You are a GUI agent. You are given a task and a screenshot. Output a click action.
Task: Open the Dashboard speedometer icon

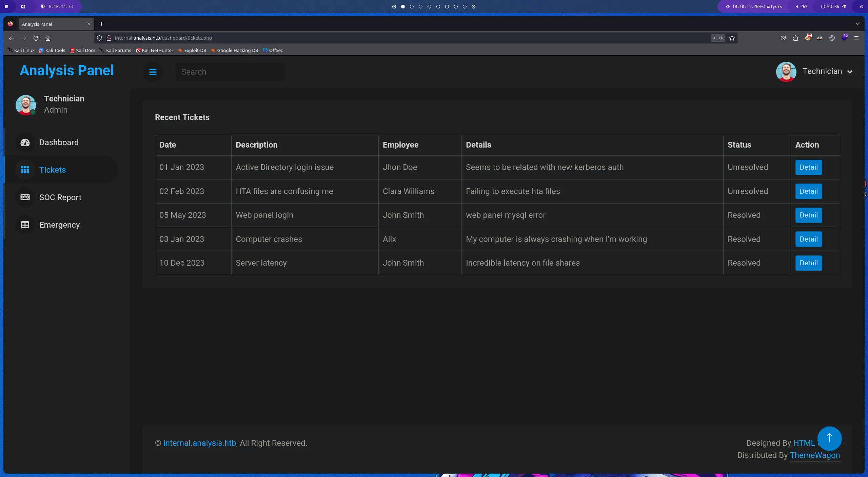[x=25, y=142]
